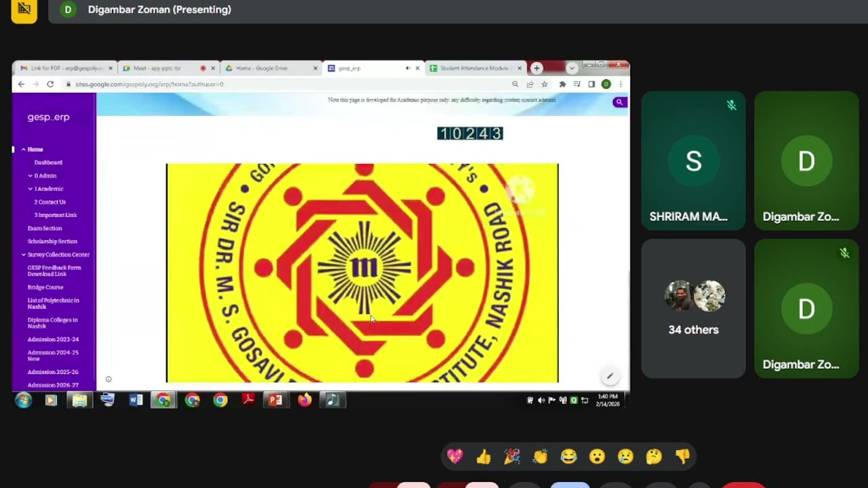This screenshot has width=868, height=488.
Task: Switch to the Home - Google Drive tab
Action: click(271, 68)
